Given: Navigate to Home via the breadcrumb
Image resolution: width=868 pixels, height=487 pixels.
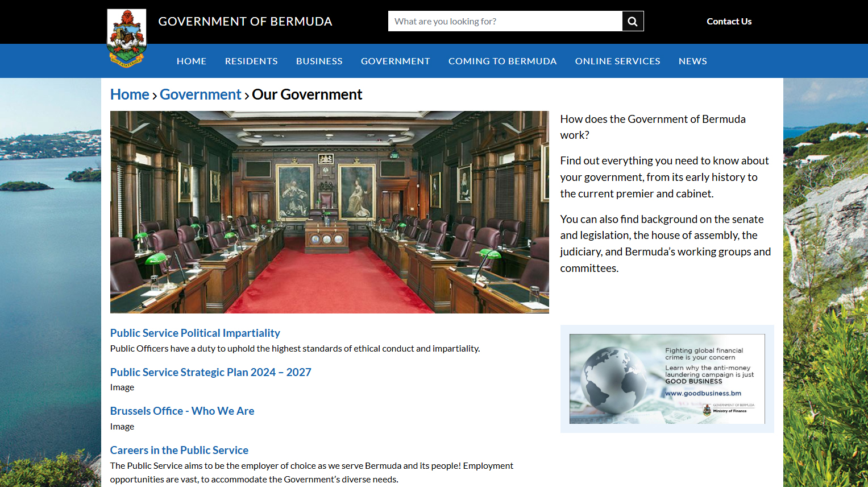Looking at the screenshot, I should (130, 94).
